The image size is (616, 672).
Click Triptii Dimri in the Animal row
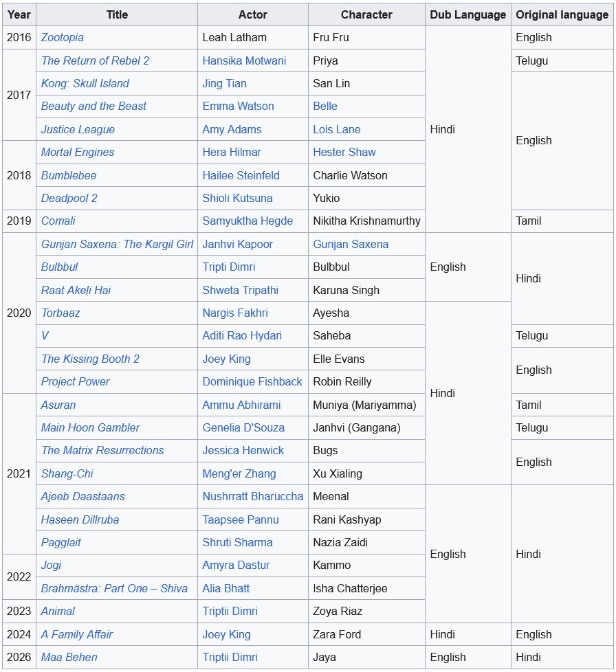(230, 611)
